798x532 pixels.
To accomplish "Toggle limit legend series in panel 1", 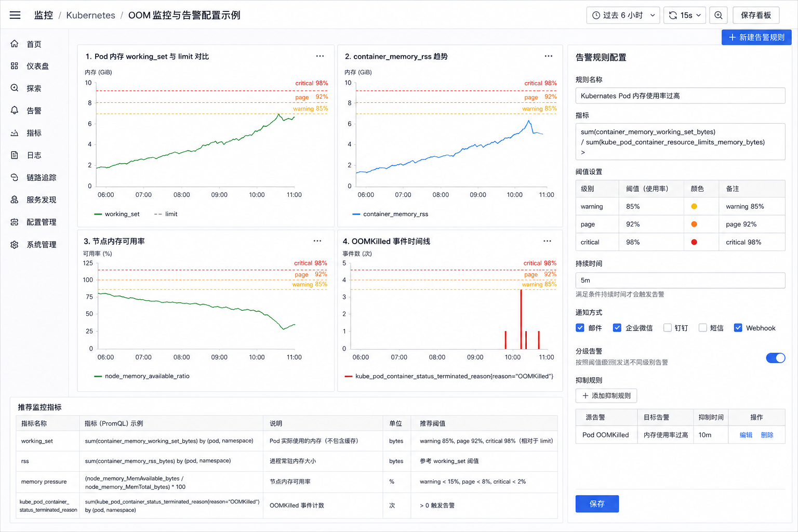I will (166, 214).
